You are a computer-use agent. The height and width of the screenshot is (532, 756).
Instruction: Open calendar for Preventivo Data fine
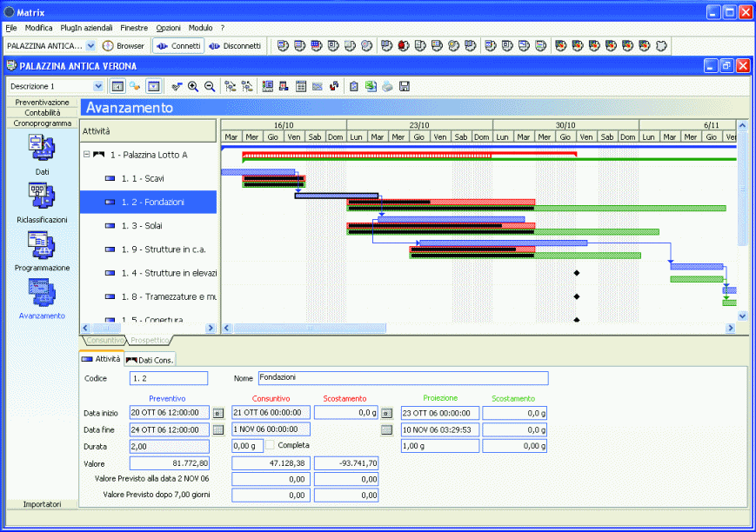218,429
